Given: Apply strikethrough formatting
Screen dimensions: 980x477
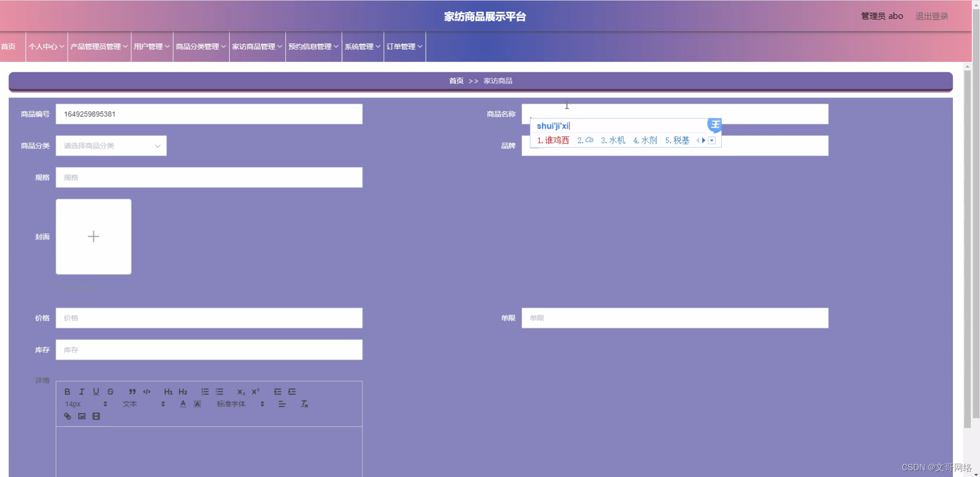Looking at the screenshot, I should tap(110, 392).
